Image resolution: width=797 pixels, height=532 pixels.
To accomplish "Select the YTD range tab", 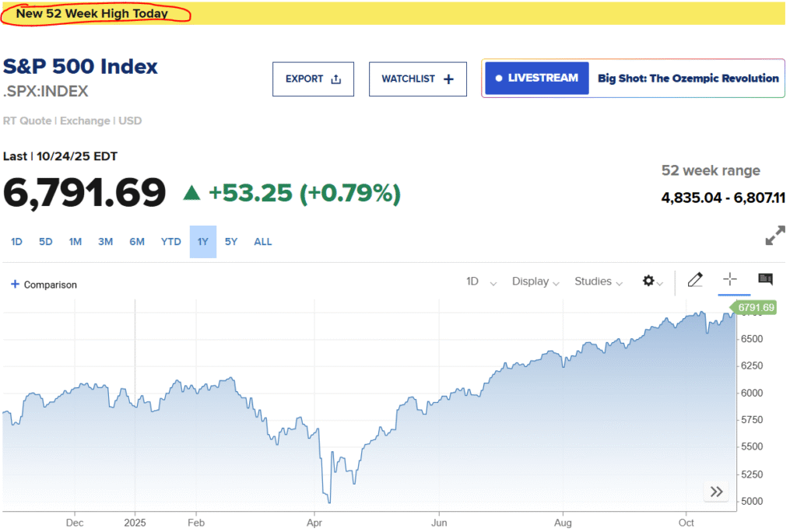I will click(x=171, y=242).
